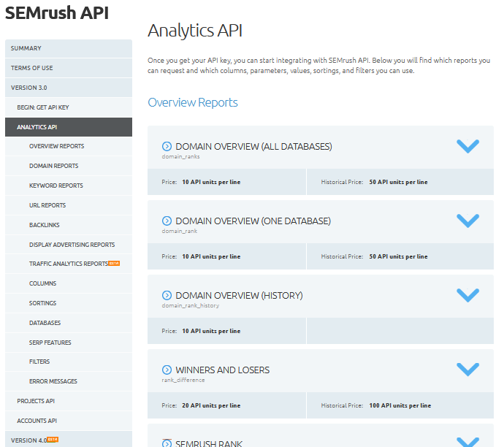Expand Domain Overview (History) chevron
Viewport: 504px width, 447px height.
point(467,295)
